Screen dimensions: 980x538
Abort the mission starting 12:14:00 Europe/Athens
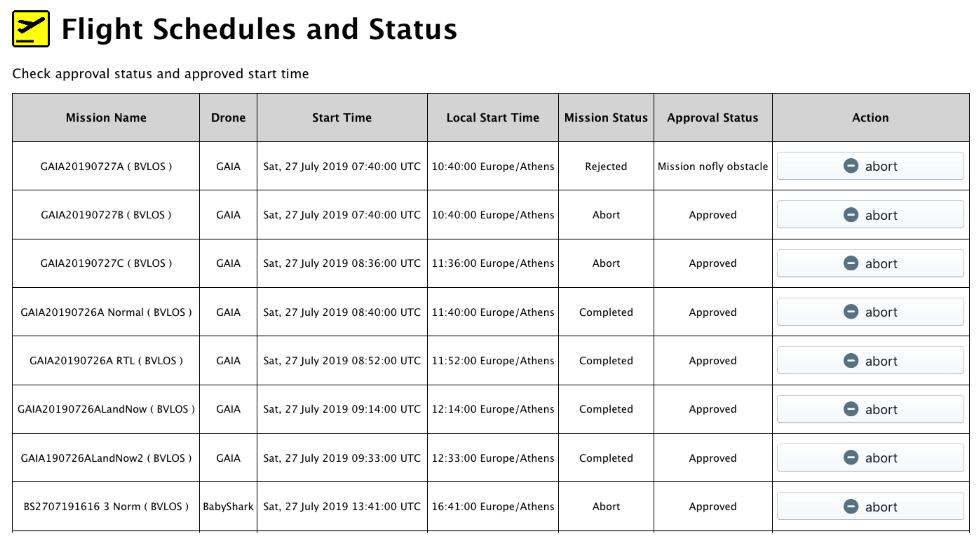click(x=870, y=409)
